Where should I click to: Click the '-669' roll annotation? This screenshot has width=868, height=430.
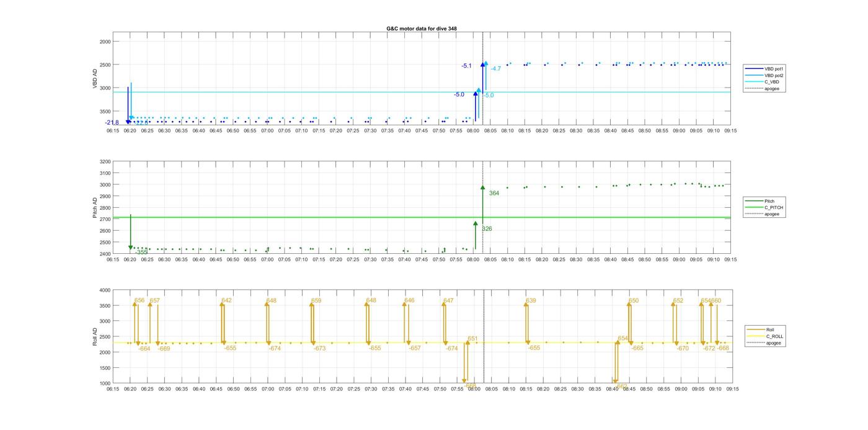(164, 349)
